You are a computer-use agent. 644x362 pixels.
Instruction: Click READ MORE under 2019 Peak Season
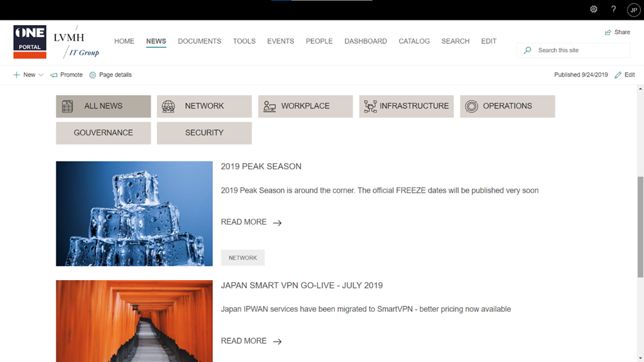[244, 222]
